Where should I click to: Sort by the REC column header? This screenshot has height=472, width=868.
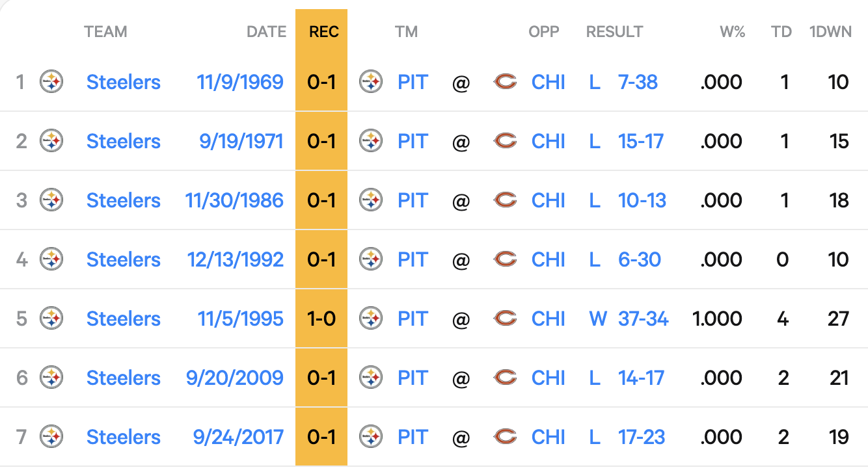(x=323, y=32)
